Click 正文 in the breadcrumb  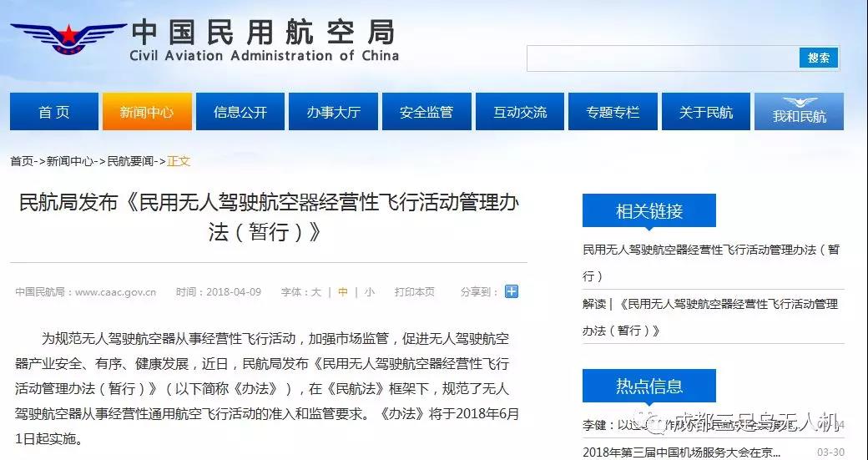pos(179,161)
